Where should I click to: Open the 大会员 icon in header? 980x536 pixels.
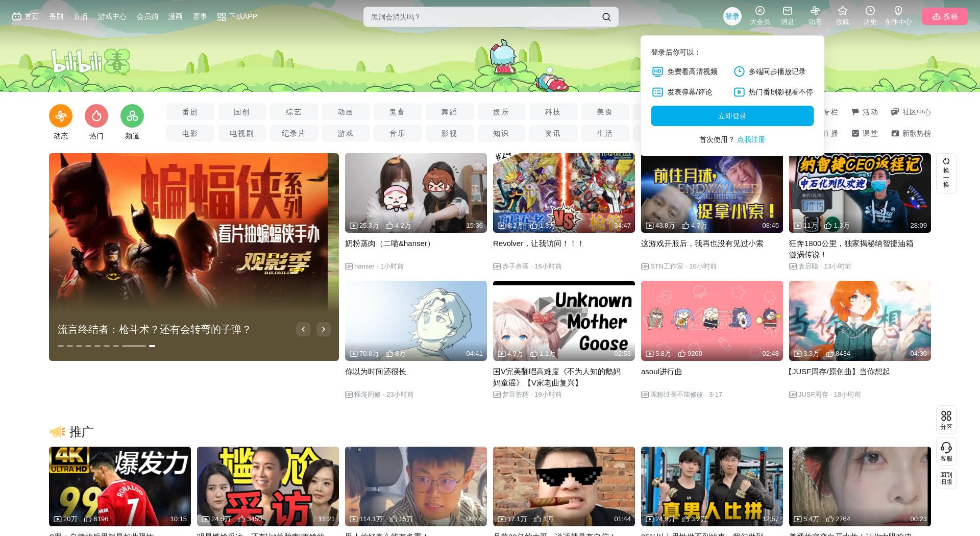[760, 11]
